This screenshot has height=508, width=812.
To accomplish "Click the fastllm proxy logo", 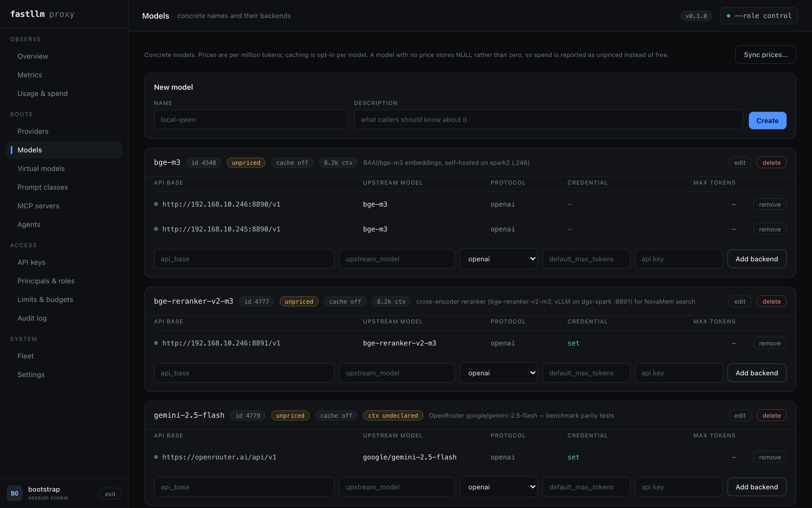I will tap(42, 14).
